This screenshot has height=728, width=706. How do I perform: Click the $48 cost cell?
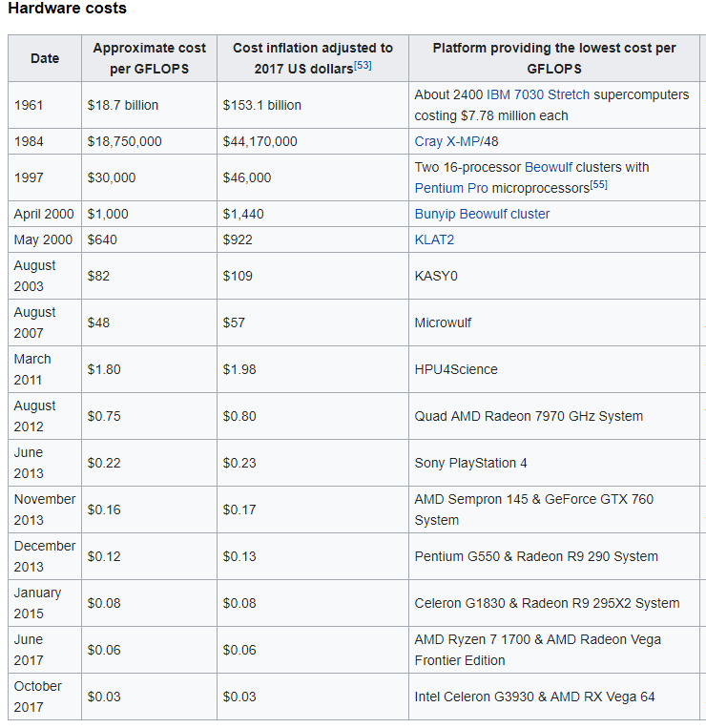tap(149, 322)
